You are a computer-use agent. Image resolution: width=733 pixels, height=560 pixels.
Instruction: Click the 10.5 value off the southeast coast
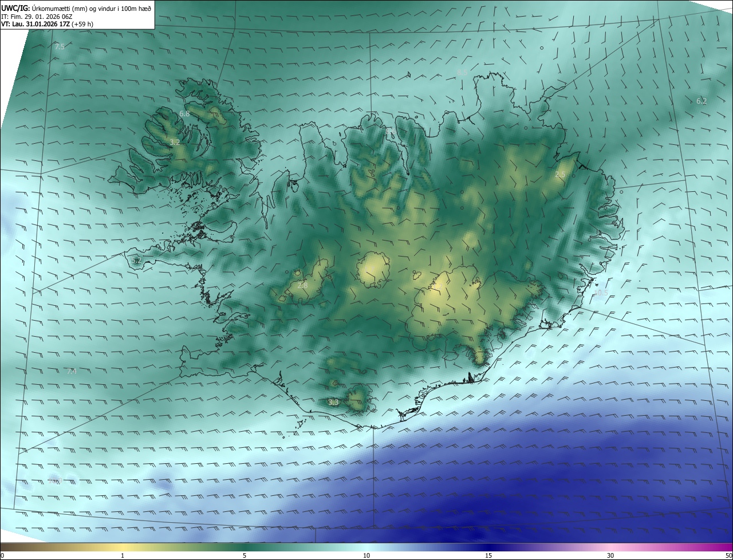[x=601, y=293]
